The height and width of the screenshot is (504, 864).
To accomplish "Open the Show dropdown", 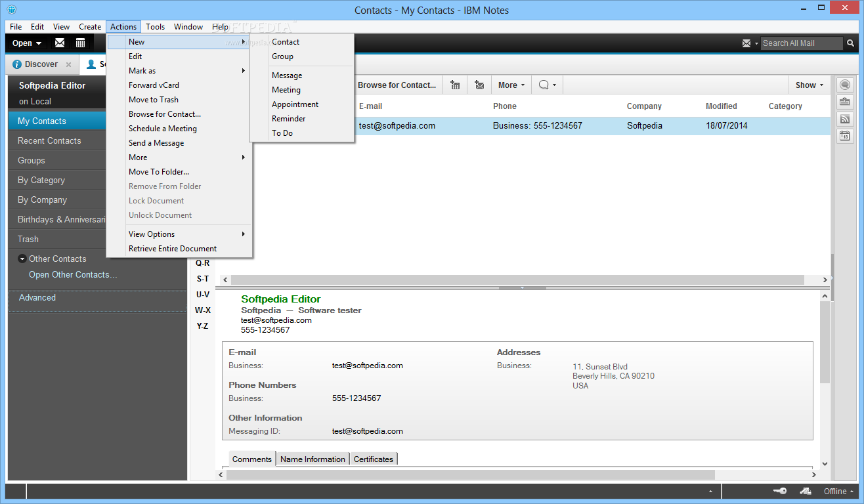I will pyautogui.click(x=809, y=85).
